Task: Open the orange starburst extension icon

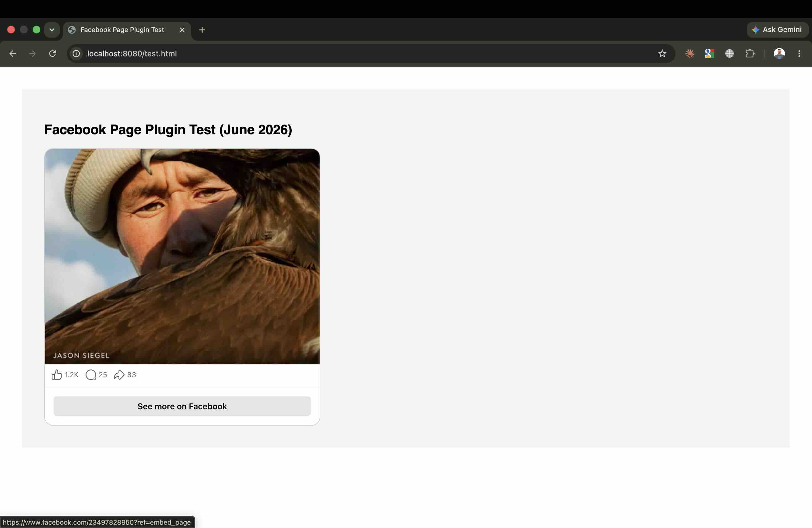Action: [x=690, y=54]
